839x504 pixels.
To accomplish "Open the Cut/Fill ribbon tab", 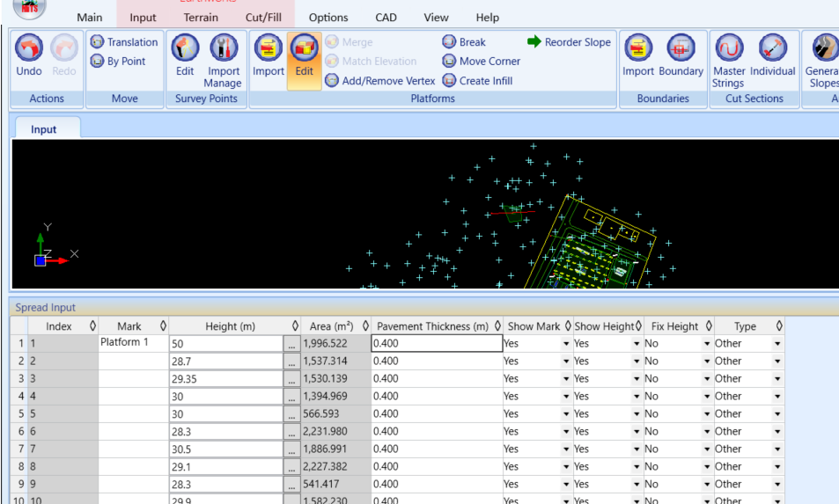I will (x=263, y=17).
